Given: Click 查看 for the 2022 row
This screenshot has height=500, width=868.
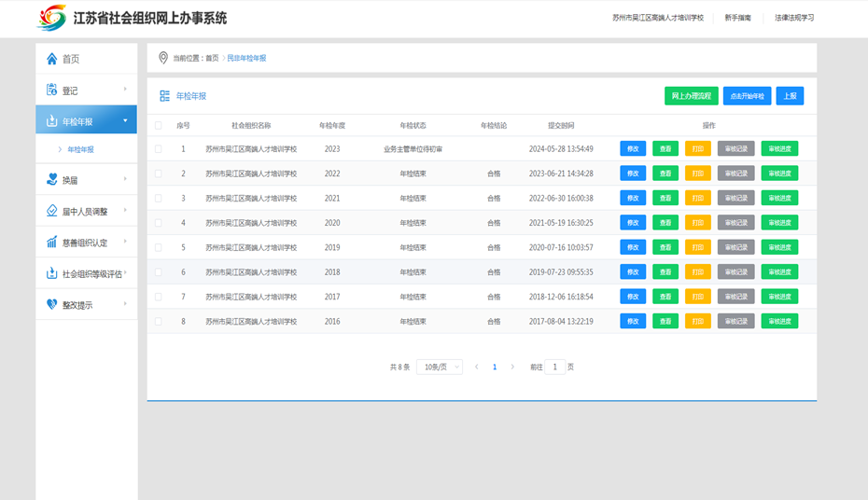Looking at the screenshot, I should pyautogui.click(x=665, y=174).
